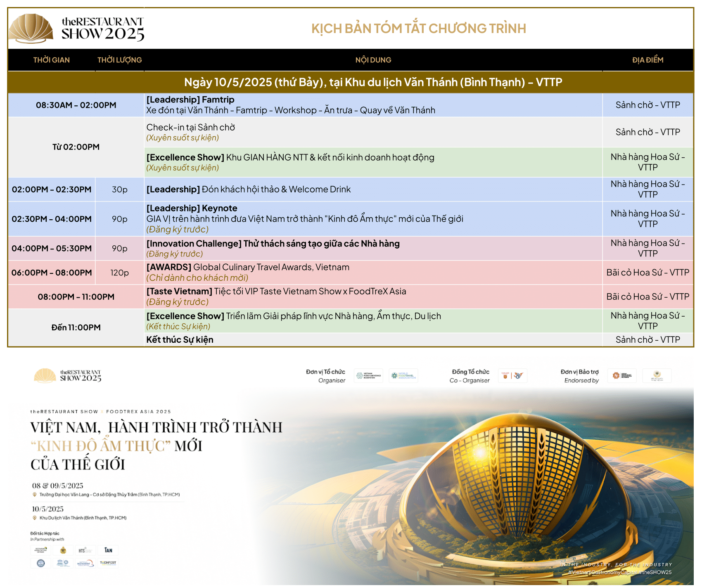Click the first Endorsed by logo with orange emblem
Screen dimensions: 702x588
point(622,376)
